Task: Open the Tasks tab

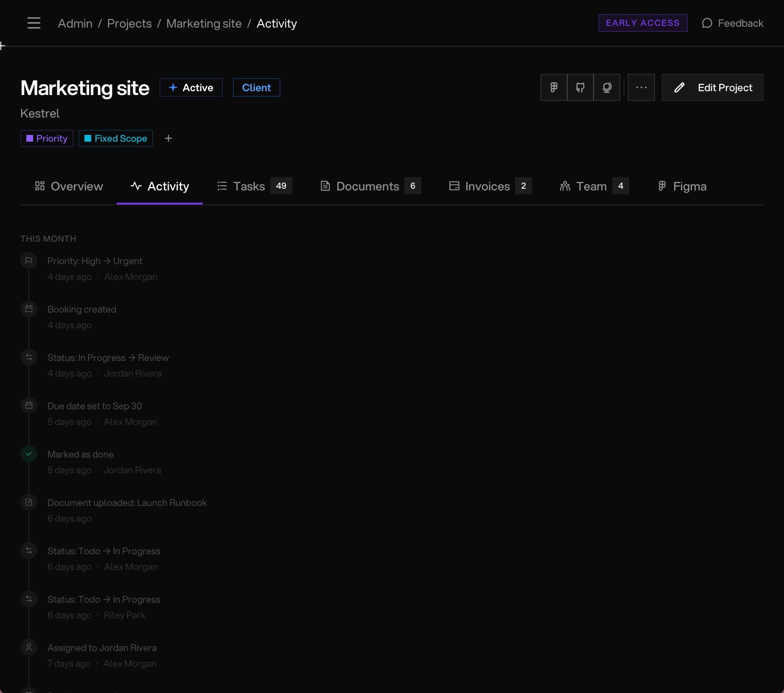Action: coord(255,186)
